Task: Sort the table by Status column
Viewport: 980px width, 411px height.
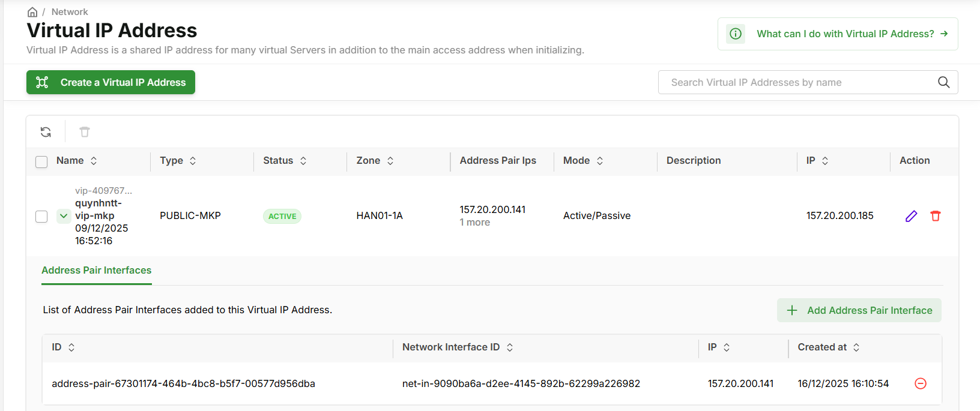Action: click(303, 161)
